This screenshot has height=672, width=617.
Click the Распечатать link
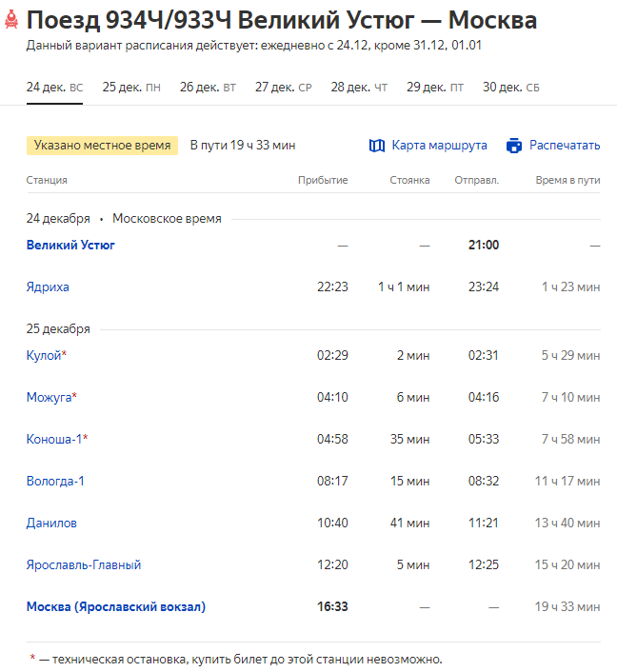point(565,146)
